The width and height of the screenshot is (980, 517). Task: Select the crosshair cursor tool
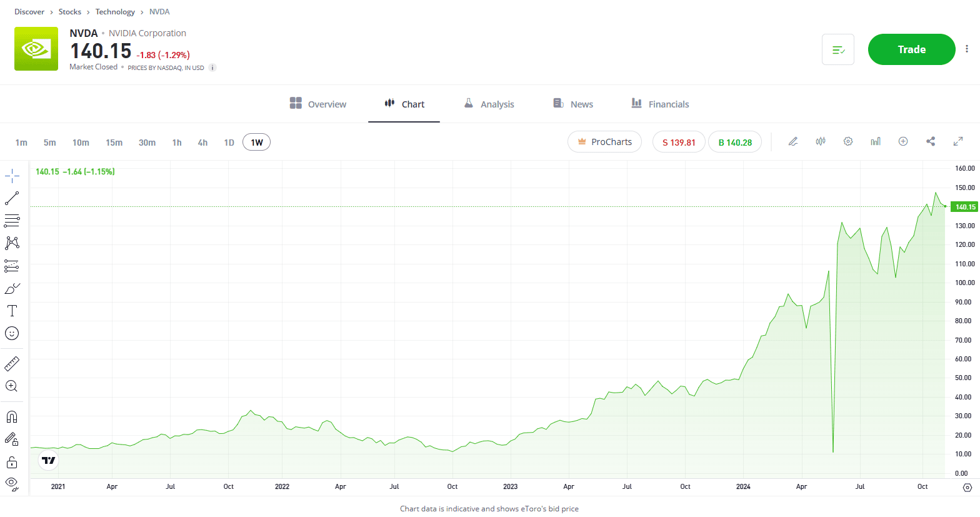click(x=12, y=176)
